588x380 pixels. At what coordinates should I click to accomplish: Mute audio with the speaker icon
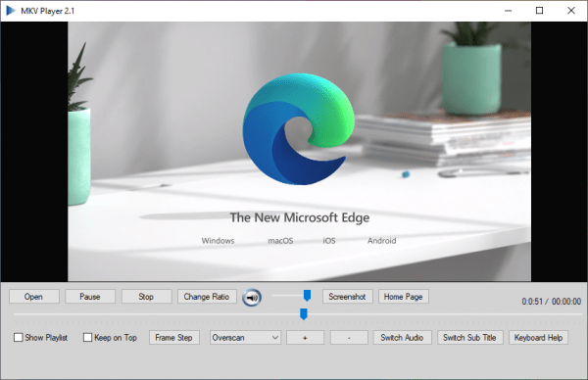(x=252, y=298)
